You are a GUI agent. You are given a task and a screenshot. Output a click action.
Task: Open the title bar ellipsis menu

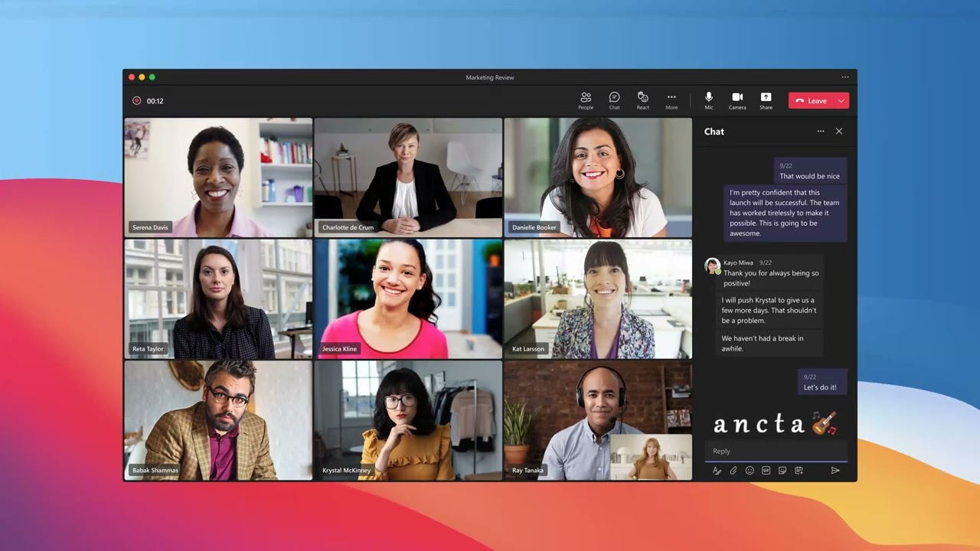tap(845, 77)
